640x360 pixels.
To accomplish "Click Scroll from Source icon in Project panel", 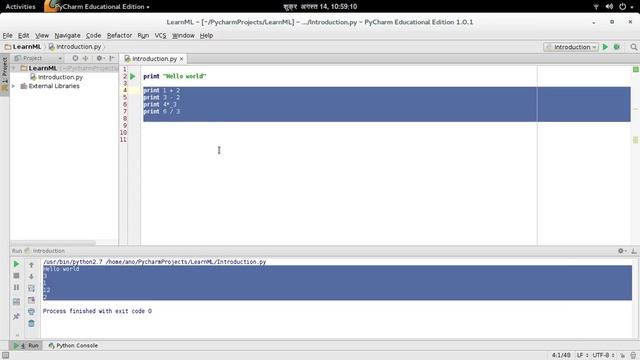I will click(x=75, y=58).
